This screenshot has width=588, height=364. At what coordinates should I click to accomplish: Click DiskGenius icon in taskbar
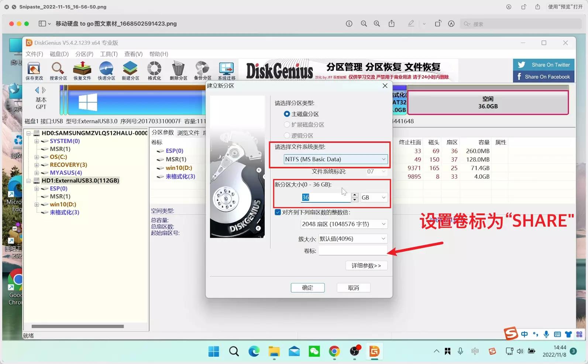(x=374, y=351)
